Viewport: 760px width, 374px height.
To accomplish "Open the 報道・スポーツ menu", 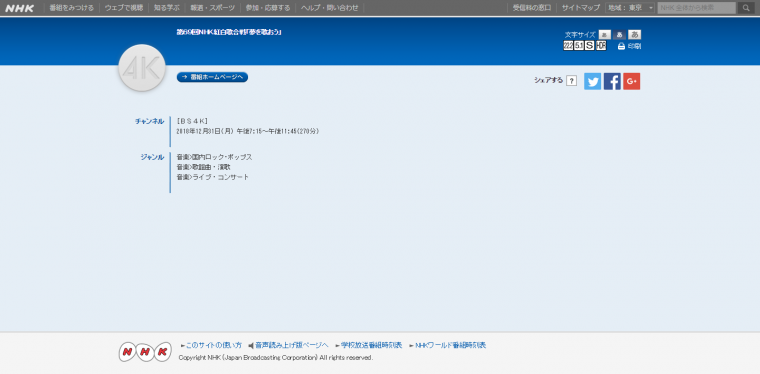I will 213,8.
